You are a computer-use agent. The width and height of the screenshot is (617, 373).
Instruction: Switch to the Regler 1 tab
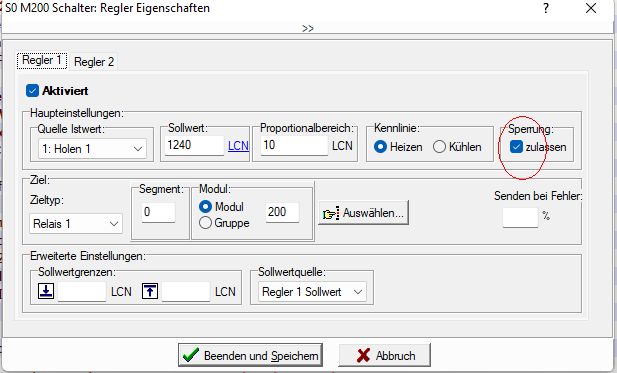42,61
